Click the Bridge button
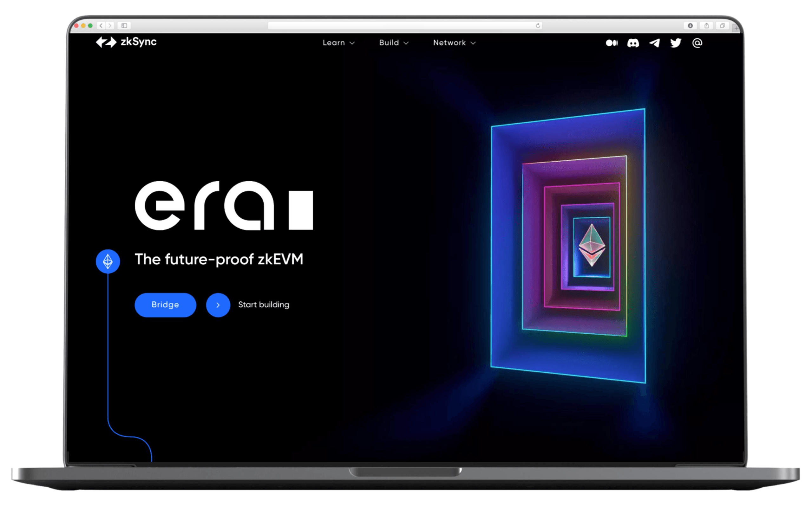This screenshot has width=812, height=507. click(x=166, y=304)
